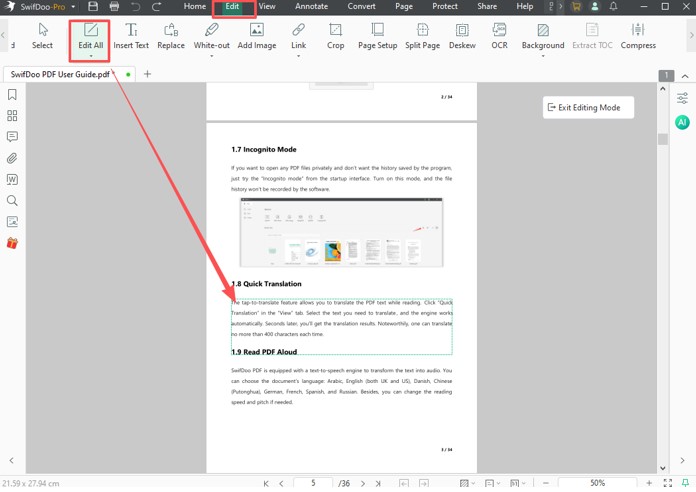Choose the White-out tool
Image resolution: width=696 pixels, height=492 pixels.
211,37
